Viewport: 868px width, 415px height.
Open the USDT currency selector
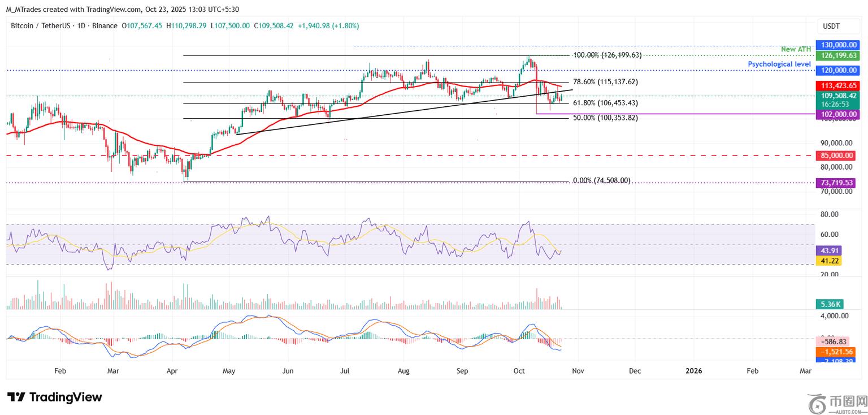831,26
